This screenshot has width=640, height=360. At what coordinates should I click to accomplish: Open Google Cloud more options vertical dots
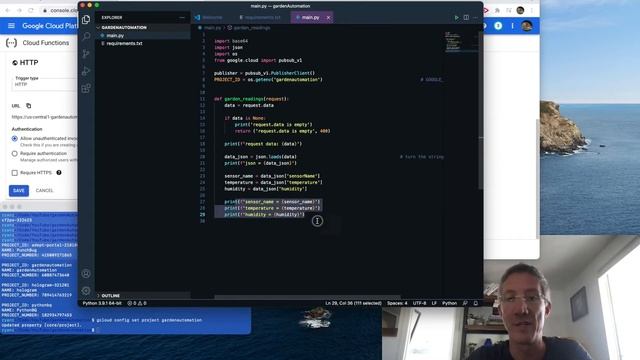point(512,26)
